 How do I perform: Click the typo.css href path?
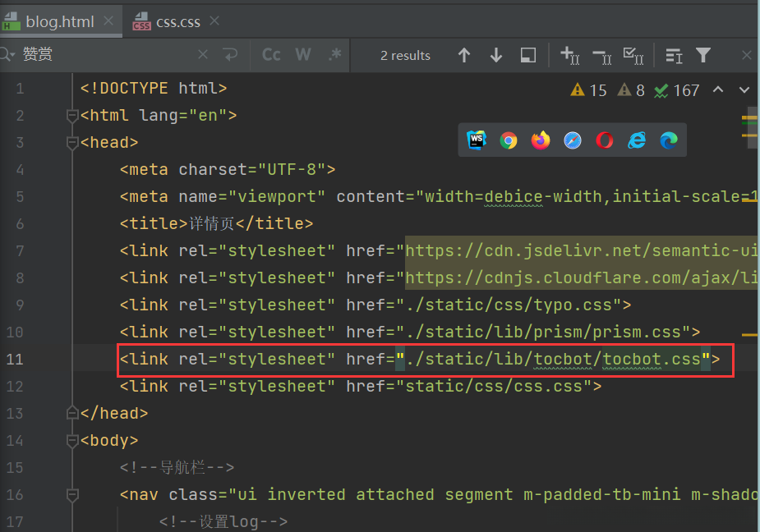tap(509, 305)
